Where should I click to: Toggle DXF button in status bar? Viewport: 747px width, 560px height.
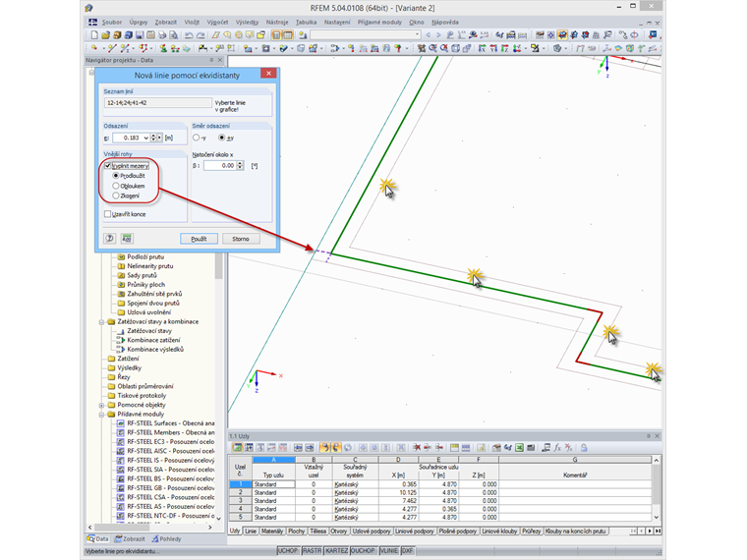(x=407, y=550)
